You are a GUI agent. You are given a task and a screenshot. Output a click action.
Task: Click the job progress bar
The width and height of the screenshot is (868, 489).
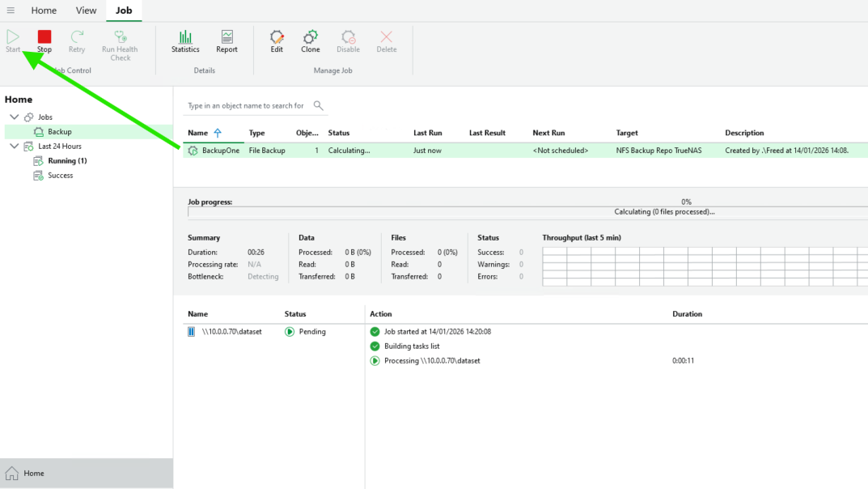(526, 212)
